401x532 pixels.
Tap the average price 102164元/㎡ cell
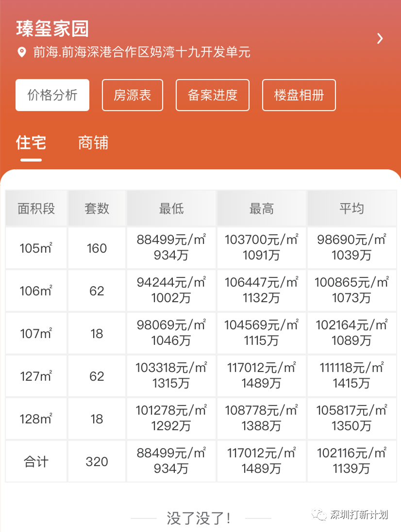tap(352, 334)
